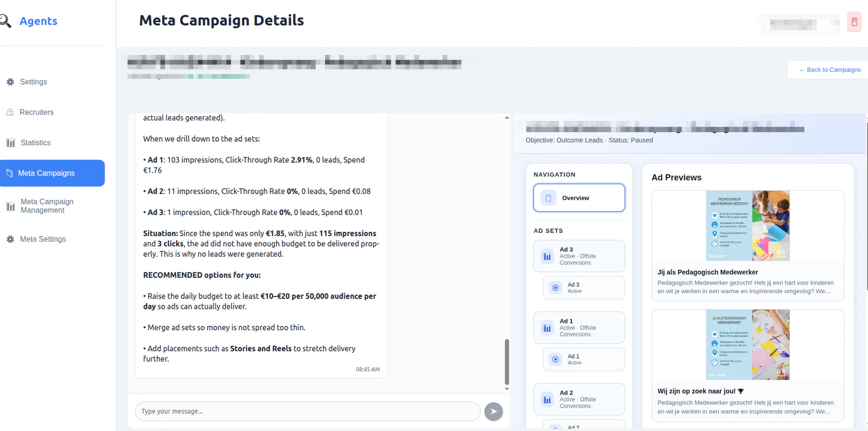868x431 pixels.
Task: Click the Overview clipboard icon
Action: point(548,198)
